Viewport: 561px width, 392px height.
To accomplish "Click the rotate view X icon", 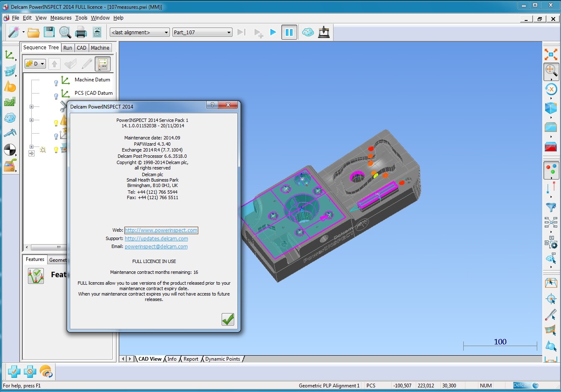I will click(x=551, y=89).
